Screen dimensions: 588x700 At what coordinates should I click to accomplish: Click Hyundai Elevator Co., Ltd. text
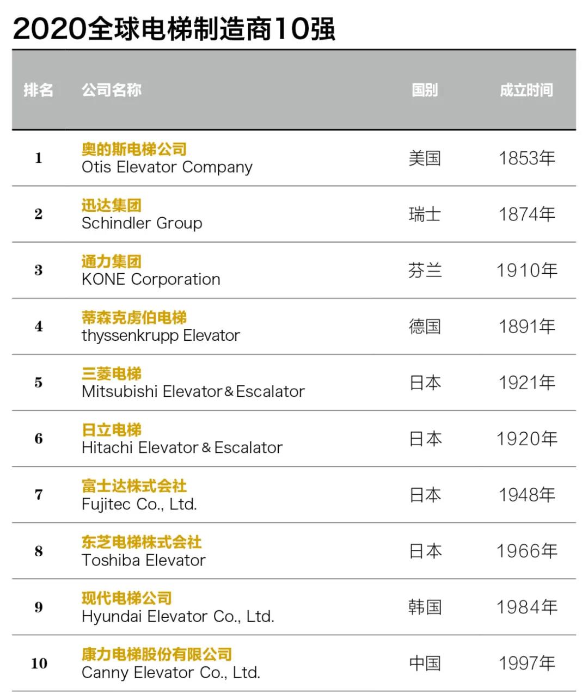[x=177, y=616]
